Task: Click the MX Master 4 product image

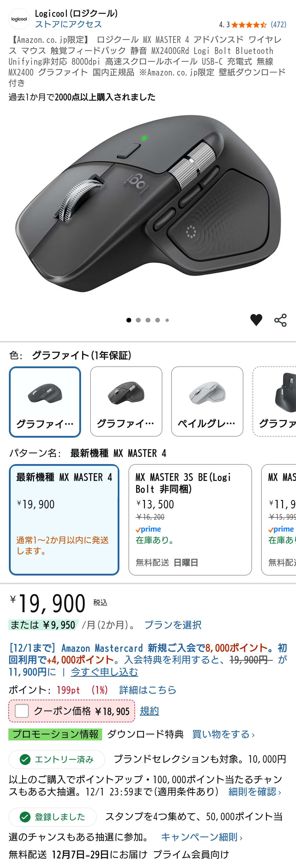Action: point(148,206)
